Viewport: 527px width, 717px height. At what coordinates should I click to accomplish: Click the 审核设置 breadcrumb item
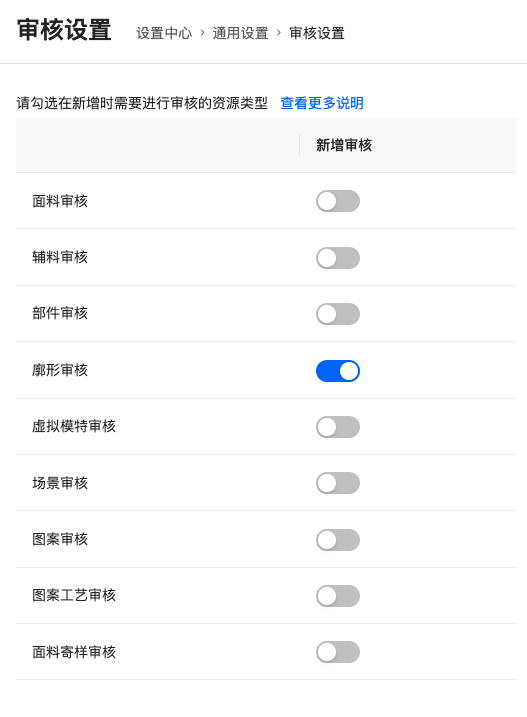[x=317, y=33]
